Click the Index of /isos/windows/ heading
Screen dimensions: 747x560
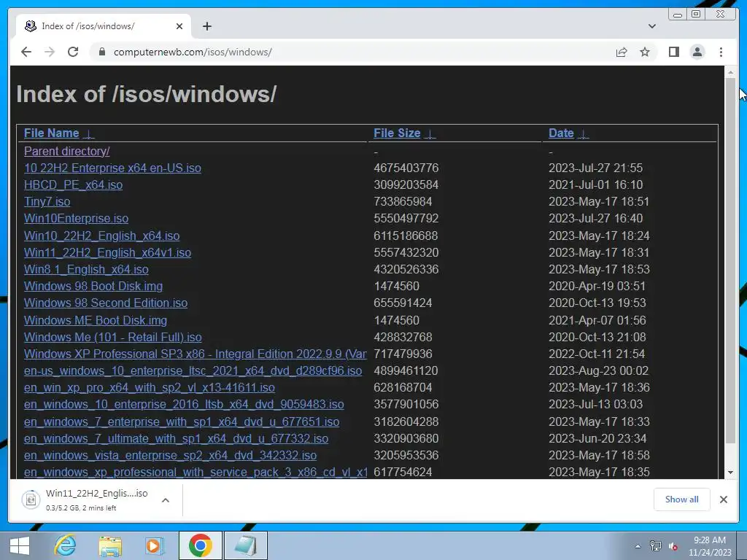click(146, 94)
